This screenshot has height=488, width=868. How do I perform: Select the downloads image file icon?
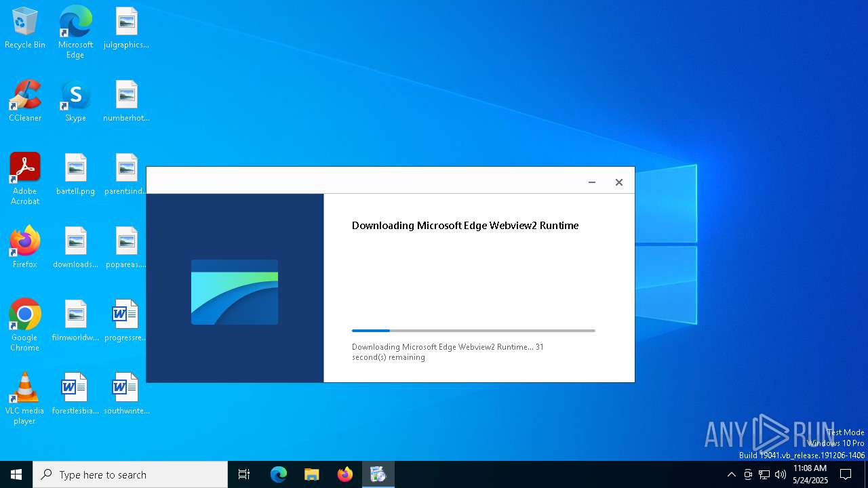(75, 247)
